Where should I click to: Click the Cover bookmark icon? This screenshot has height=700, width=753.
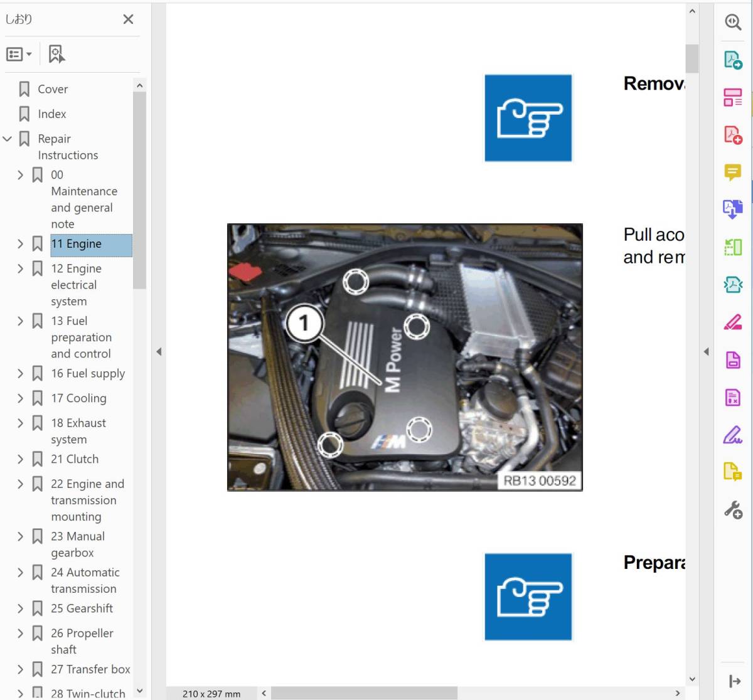[24, 89]
